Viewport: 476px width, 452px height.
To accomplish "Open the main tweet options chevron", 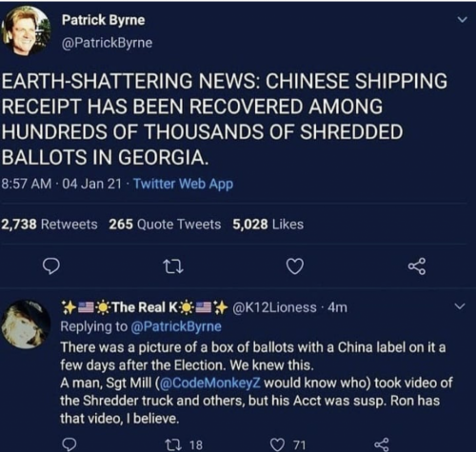I will 463,20.
